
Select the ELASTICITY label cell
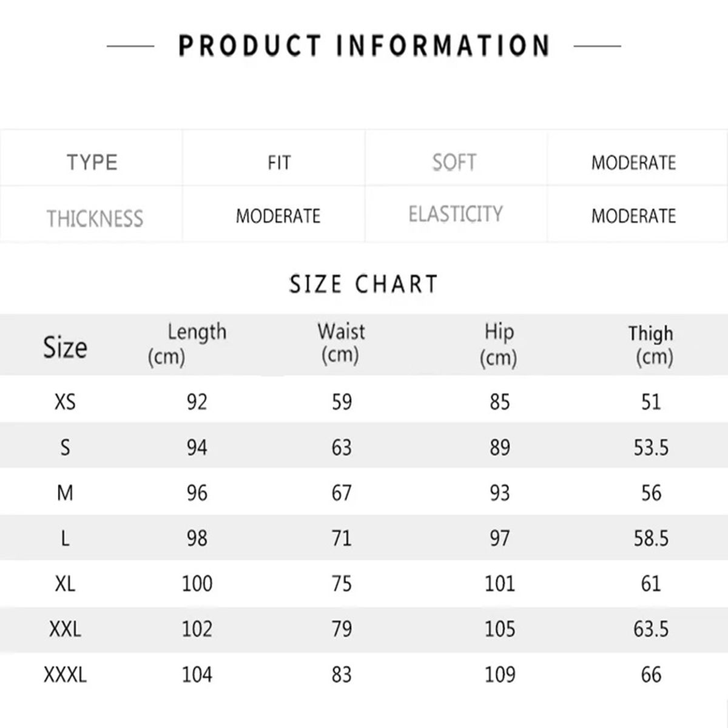(x=456, y=214)
